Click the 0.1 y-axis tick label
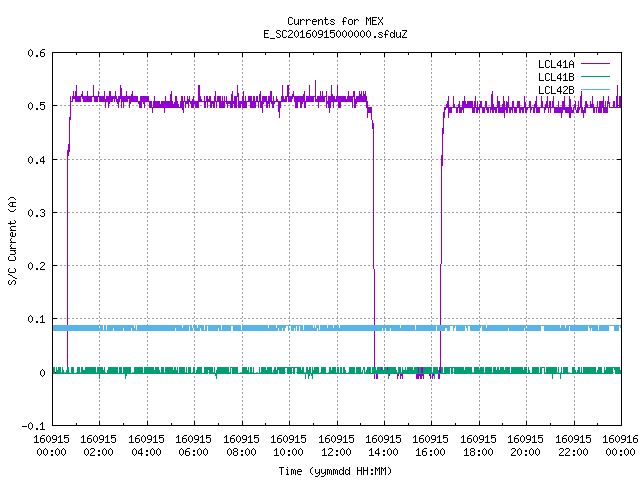Image resolution: width=640 pixels, height=480 pixels. click(36, 319)
